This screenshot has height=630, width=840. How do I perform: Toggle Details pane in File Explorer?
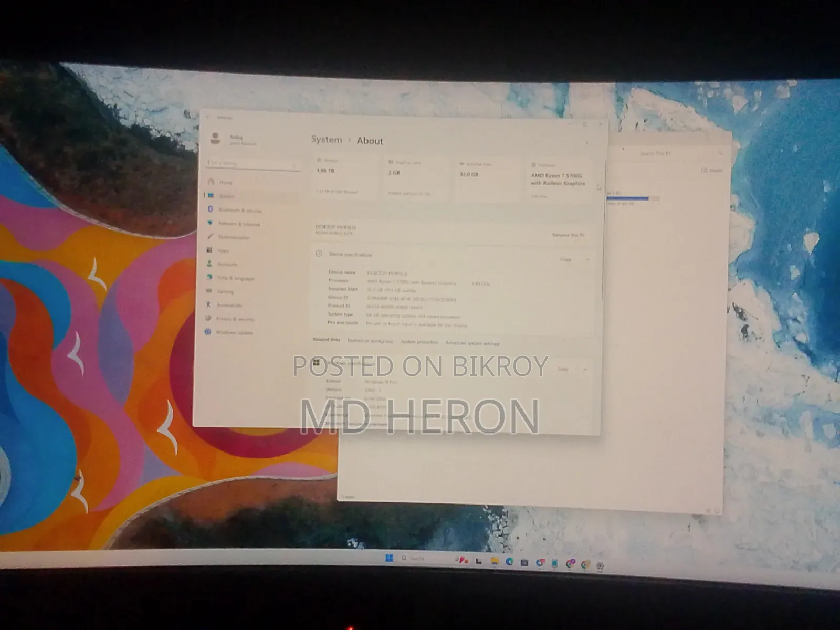712,171
